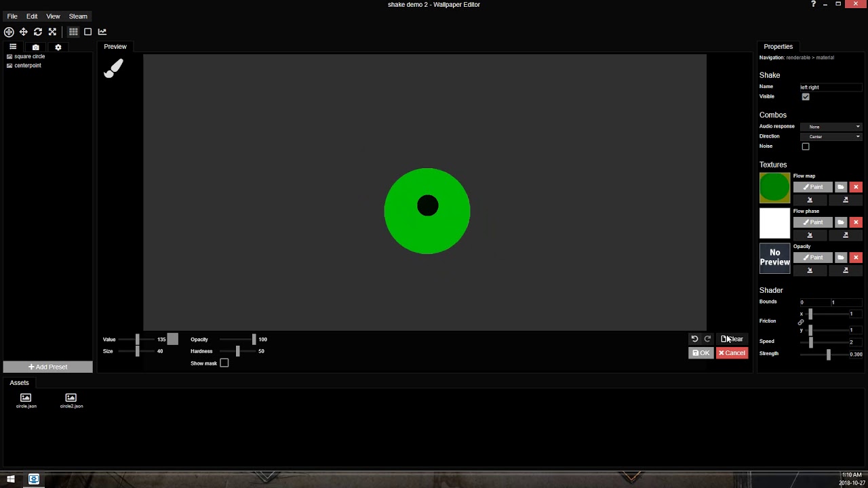This screenshot has width=868, height=488.
Task: Click the Strength slider handle
Action: coord(828,354)
